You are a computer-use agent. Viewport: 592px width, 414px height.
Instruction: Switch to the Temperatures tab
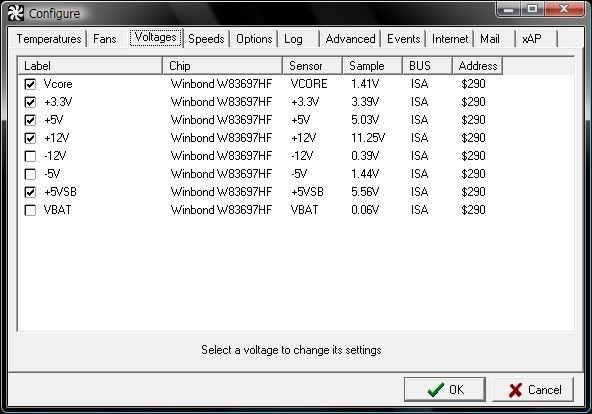point(49,39)
